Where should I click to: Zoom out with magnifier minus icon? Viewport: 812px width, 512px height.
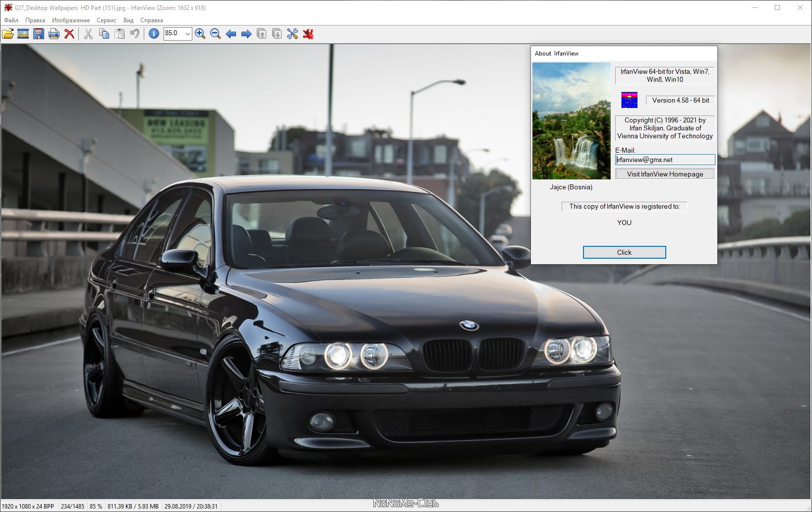215,34
